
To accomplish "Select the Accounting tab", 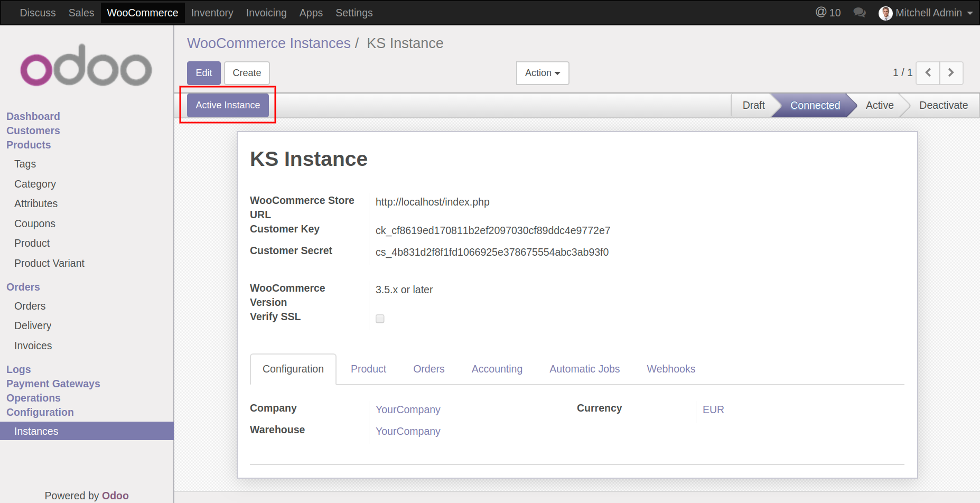I will click(x=497, y=369).
